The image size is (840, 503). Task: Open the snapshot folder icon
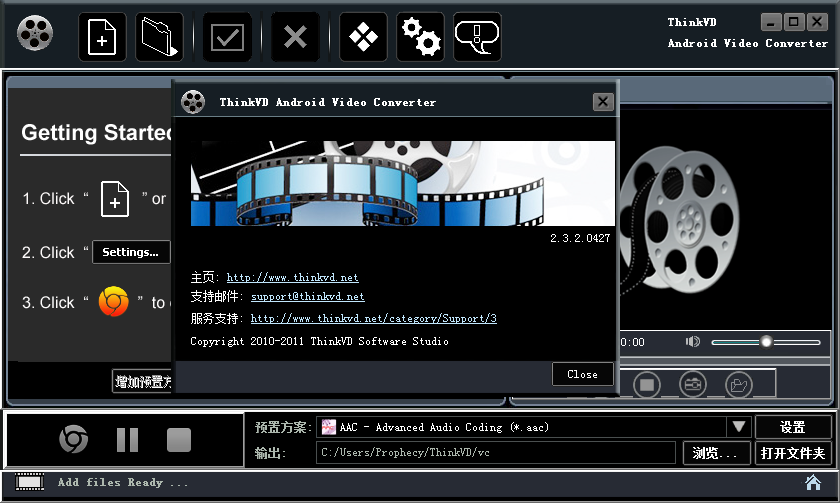[x=739, y=385]
